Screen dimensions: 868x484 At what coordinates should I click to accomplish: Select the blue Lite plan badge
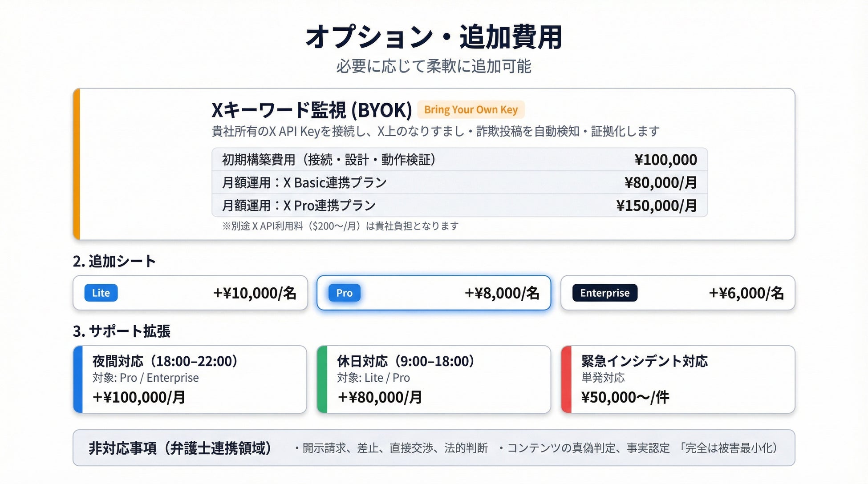tap(101, 293)
